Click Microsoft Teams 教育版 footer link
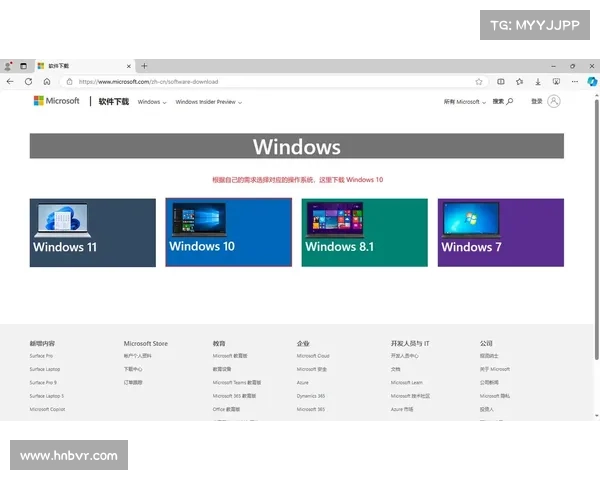This screenshot has height=480, width=600. pyautogui.click(x=237, y=382)
